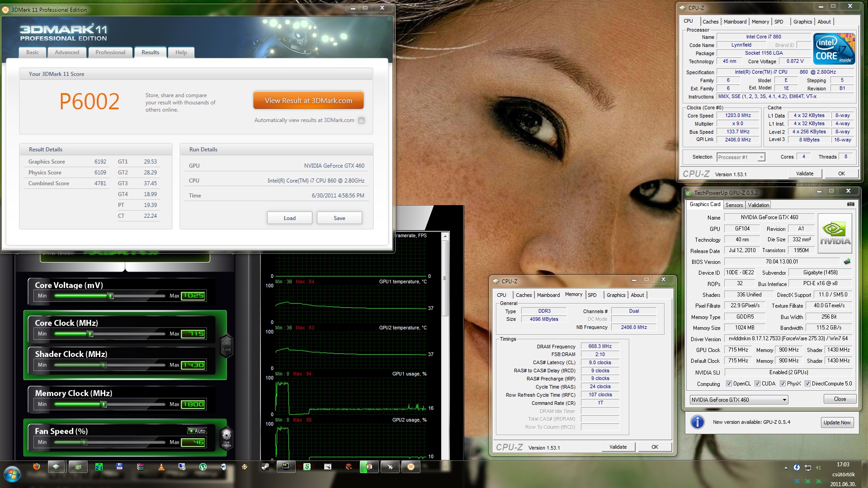Click the Core Clock slider handle
Viewport: 868px width, 488px height.
90,334
